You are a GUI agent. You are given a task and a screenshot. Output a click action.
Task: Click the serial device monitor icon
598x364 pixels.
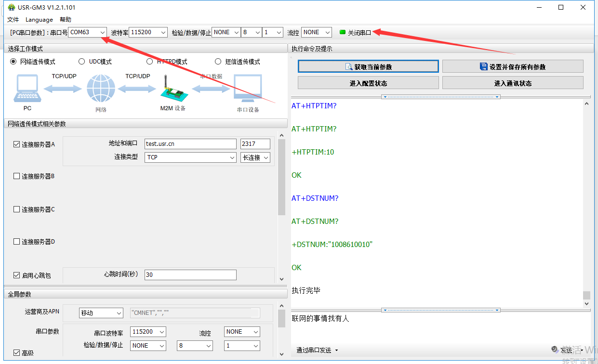tap(248, 89)
